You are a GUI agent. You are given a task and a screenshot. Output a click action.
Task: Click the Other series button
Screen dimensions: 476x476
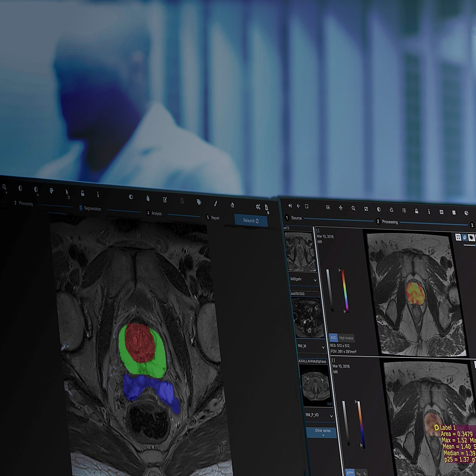point(322,432)
